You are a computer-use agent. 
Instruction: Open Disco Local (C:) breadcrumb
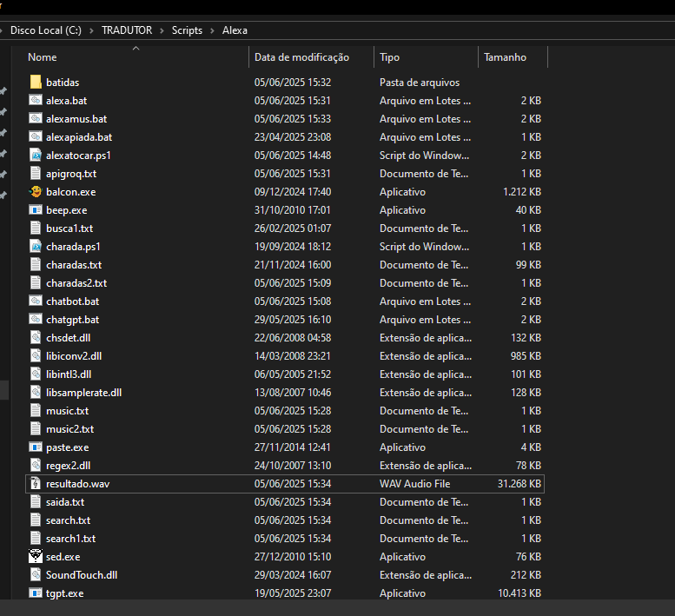point(45,30)
